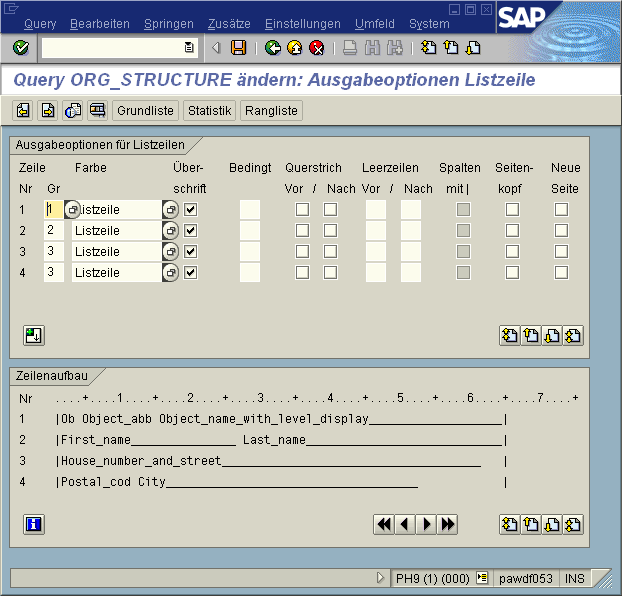The width and height of the screenshot is (622, 596).
Task: Select the Farbe field of line 3
Action: 116,251
